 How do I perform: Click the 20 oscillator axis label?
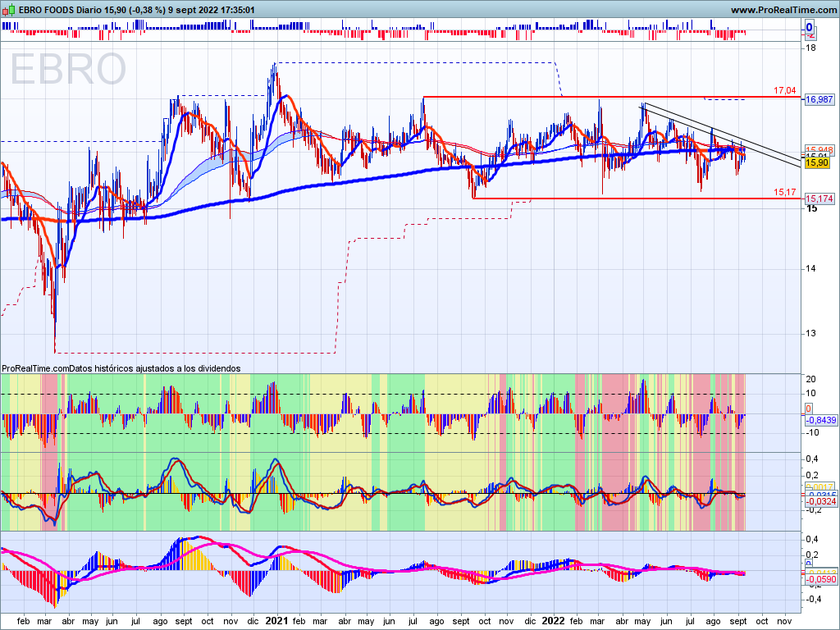coord(811,379)
